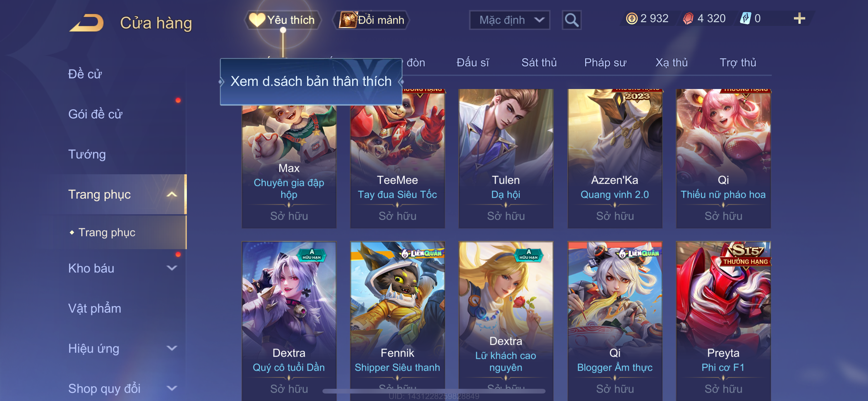Screen dimensions: 868x401
Task: Select the Sát thủ class tab
Action: [539, 63]
